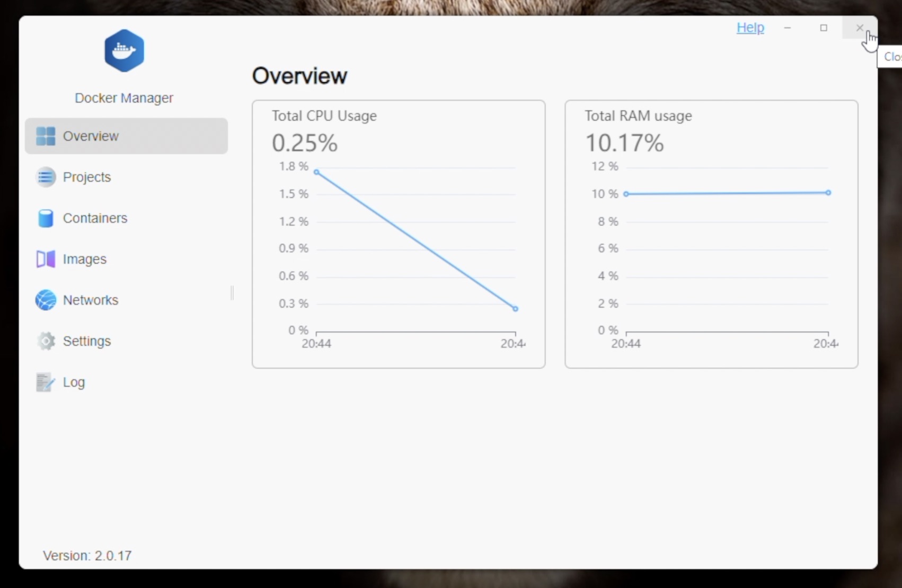Click the Images icon in sidebar
Screen dimensions: 902x588
46,259
